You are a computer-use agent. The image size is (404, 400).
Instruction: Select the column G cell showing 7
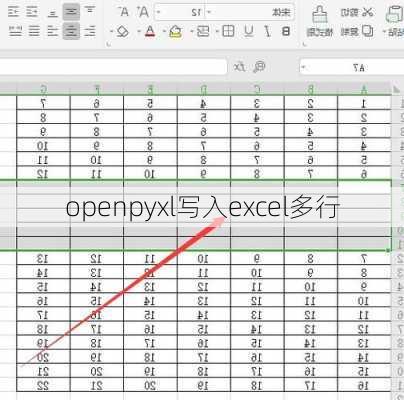43,103
